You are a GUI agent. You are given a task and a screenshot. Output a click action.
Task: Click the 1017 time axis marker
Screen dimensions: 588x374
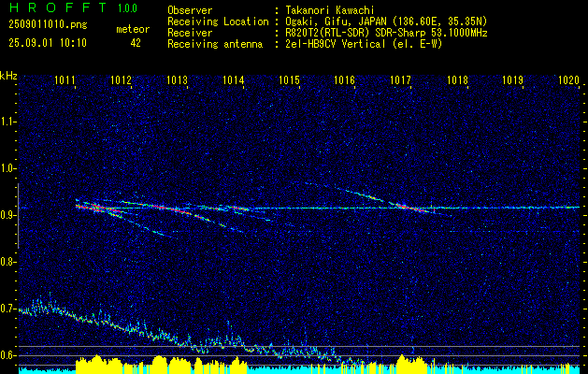400,79
